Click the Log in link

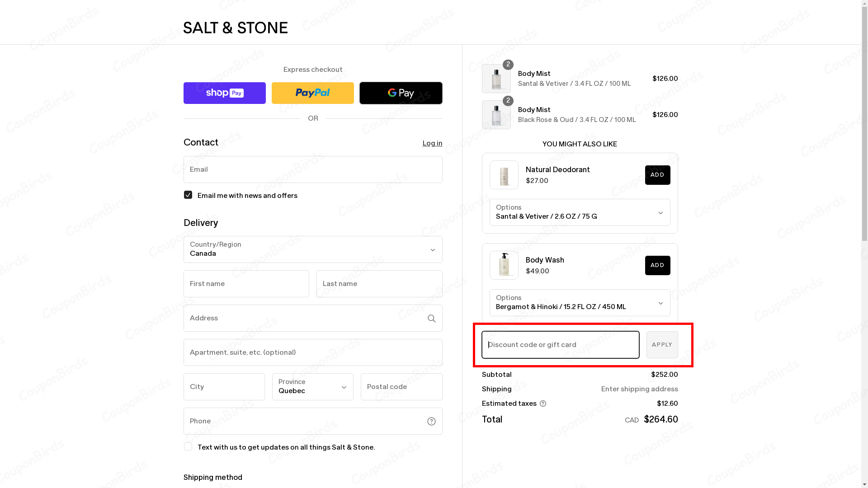(432, 143)
